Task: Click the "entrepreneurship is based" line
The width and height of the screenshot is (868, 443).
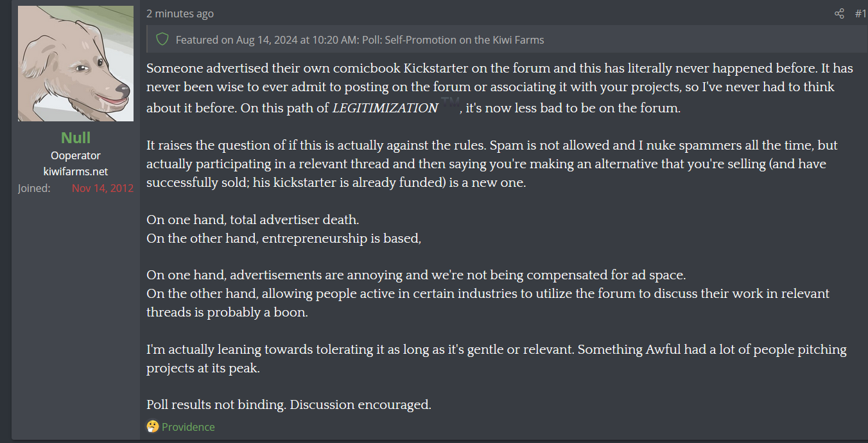Action: tap(284, 238)
